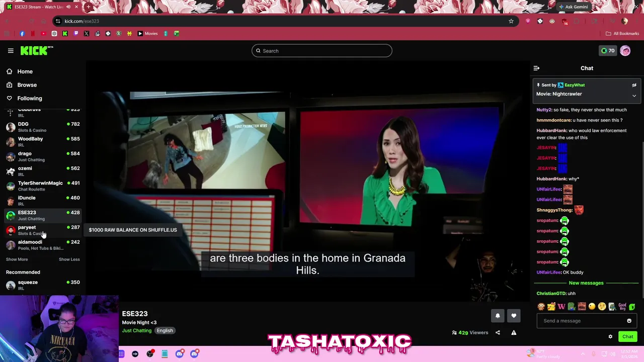
Task: Insert the monkey emote
Action: coord(541,307)
